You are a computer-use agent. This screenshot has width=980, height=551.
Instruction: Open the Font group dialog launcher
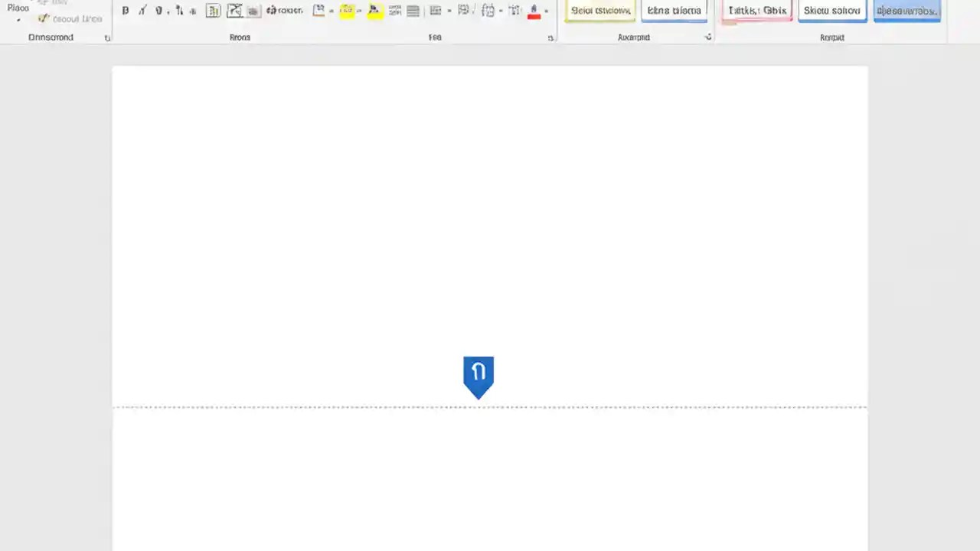click(550, 37)
